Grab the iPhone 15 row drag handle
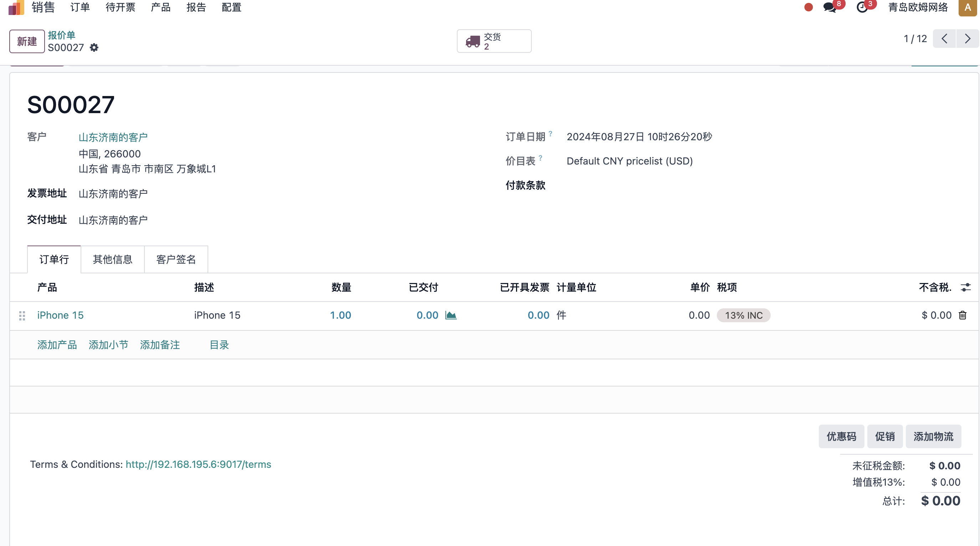This screenshot has height=546, width=980. (x=22, y=315)
